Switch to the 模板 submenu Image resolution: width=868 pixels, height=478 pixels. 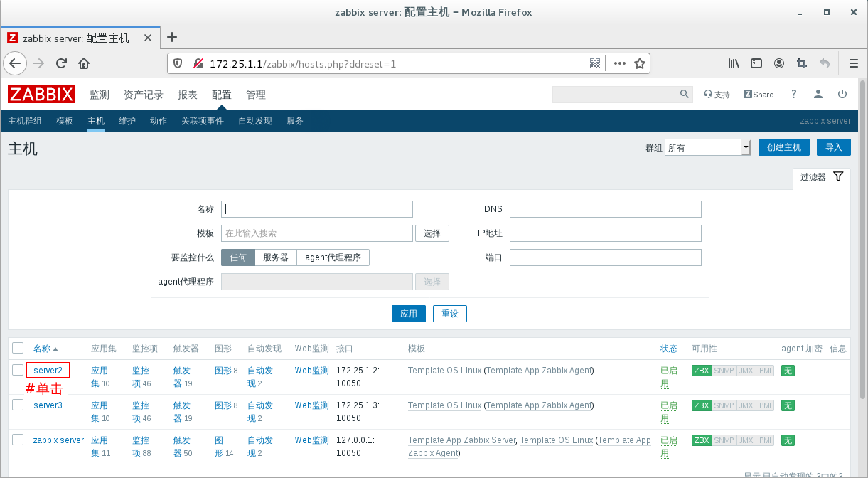(65, 121)
